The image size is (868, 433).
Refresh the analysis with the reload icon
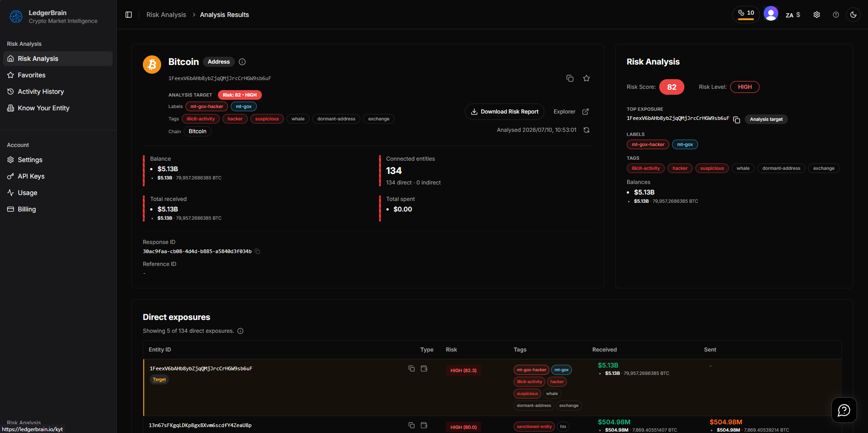coord(586,130)
